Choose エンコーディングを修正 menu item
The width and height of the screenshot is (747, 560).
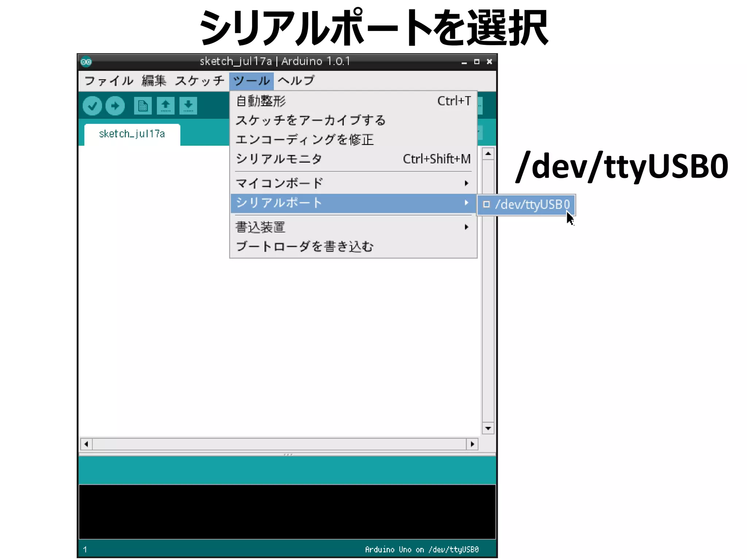tap(353, 140)
